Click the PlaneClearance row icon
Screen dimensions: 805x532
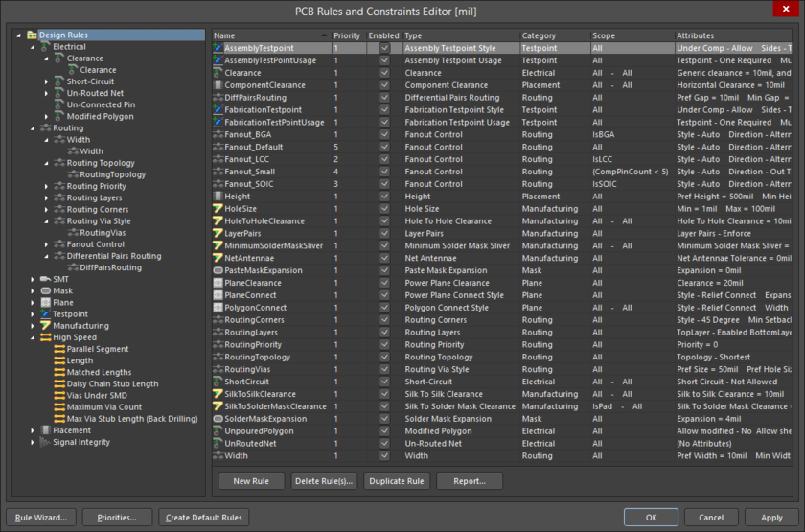[x=218, y=283]
